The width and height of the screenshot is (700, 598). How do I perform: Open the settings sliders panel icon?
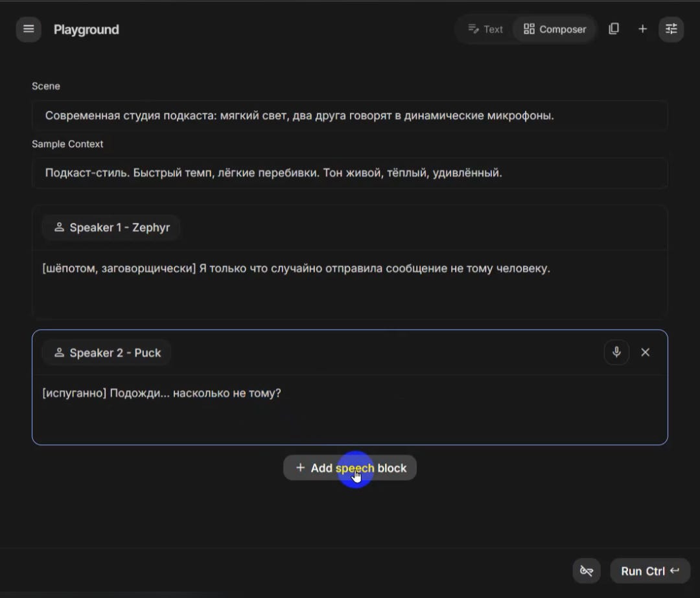coord(671,29)
